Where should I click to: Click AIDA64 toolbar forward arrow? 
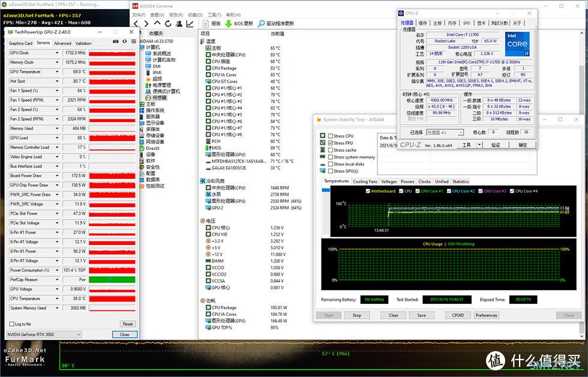(x=146, y=23)
